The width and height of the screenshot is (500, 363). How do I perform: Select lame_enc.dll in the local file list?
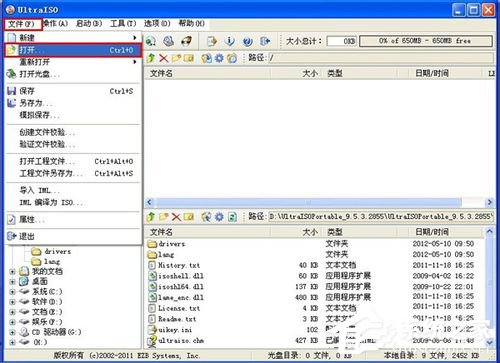point(176,297)
